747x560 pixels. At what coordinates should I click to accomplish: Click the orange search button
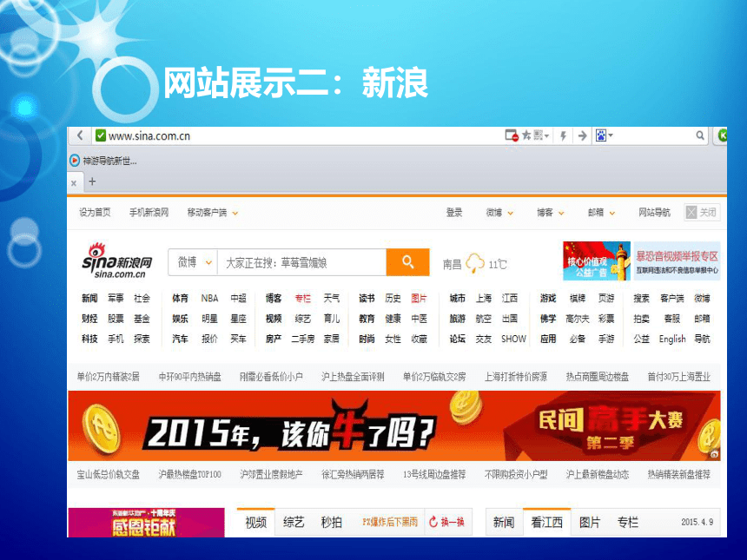407,262
